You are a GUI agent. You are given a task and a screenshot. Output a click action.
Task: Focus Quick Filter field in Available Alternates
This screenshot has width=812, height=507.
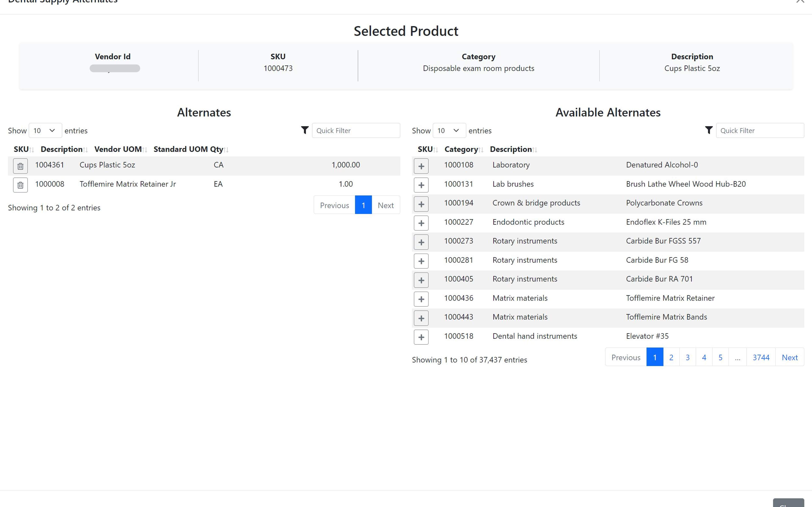760,130
